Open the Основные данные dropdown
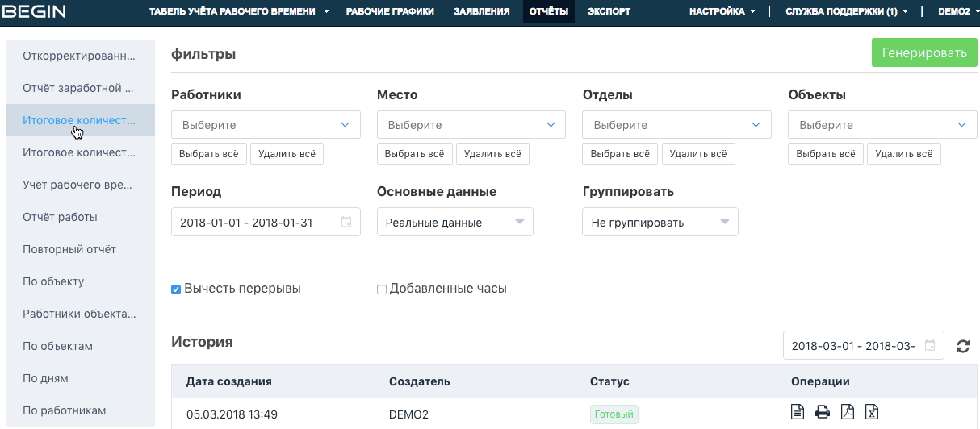980x429 pixels. pos(454,223)
